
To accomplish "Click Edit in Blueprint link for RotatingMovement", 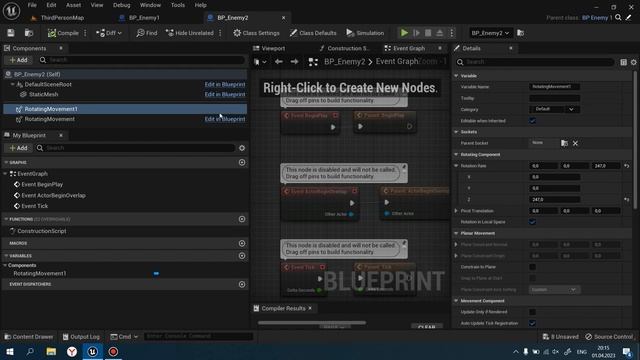I will tap(225, 119).
